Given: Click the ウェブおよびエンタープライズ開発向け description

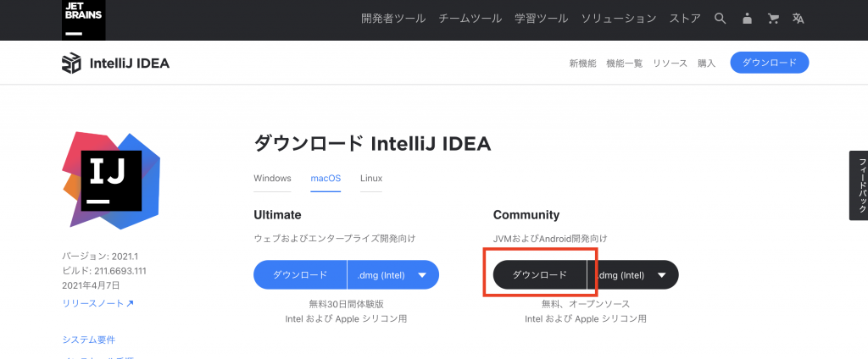Looking at the screenshot, I should pyautogui.click(x=334, y=239).
